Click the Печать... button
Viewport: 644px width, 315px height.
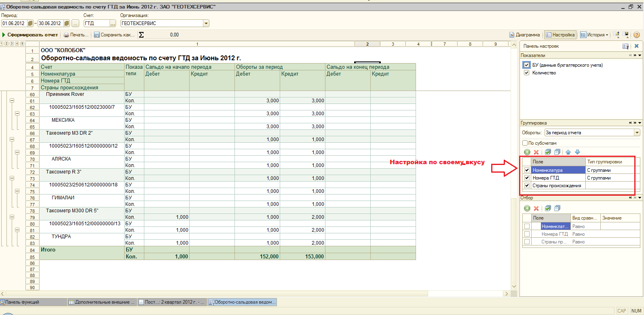click(76, 35)
